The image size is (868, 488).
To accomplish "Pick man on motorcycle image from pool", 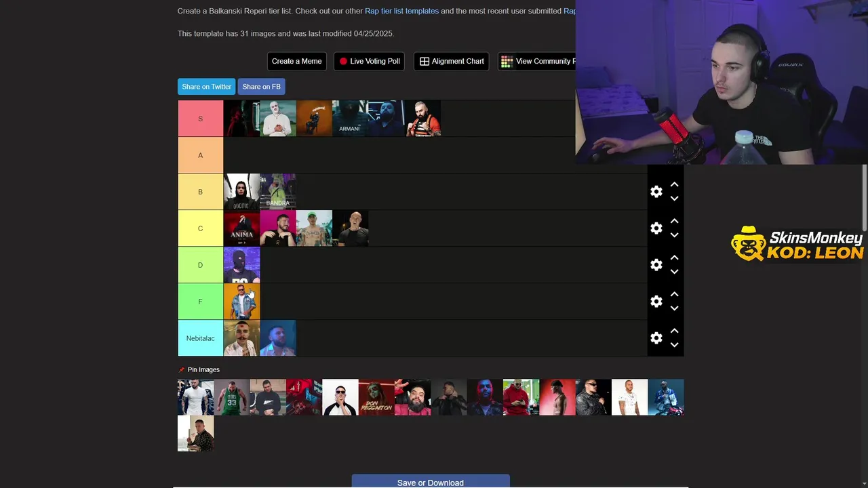I will (666, 397).
